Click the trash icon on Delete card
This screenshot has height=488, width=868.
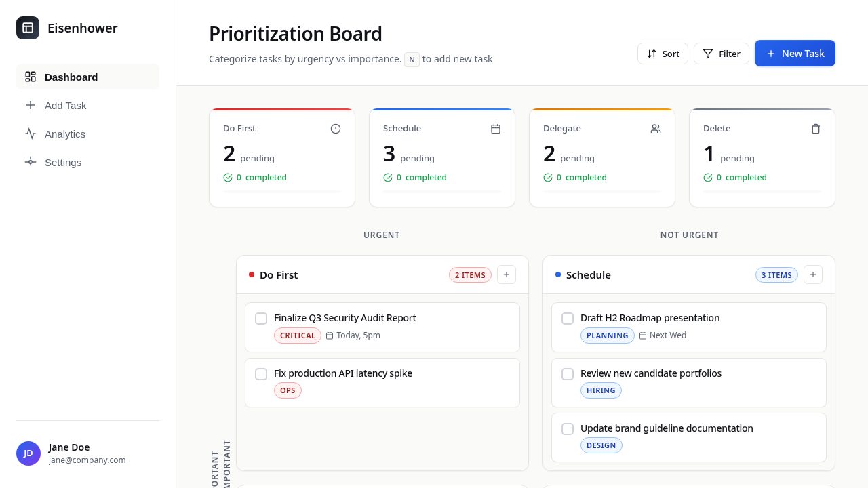(816, 129)
